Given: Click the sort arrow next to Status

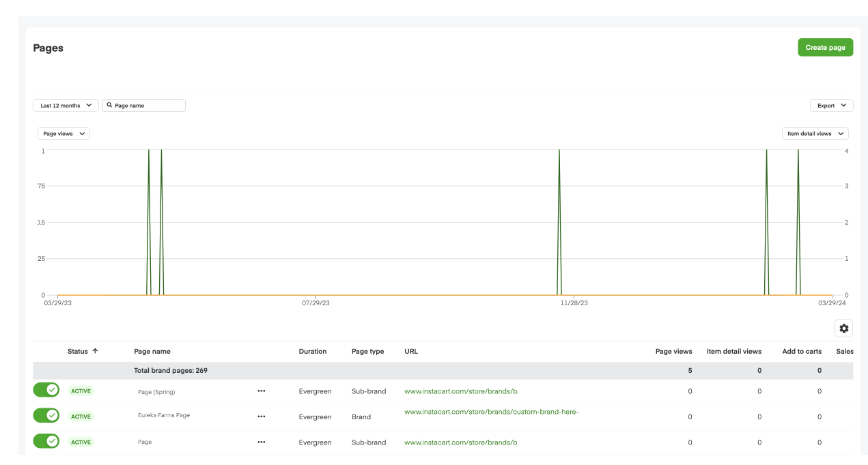Looking at the screenshot, I should [x=96, y=351].
